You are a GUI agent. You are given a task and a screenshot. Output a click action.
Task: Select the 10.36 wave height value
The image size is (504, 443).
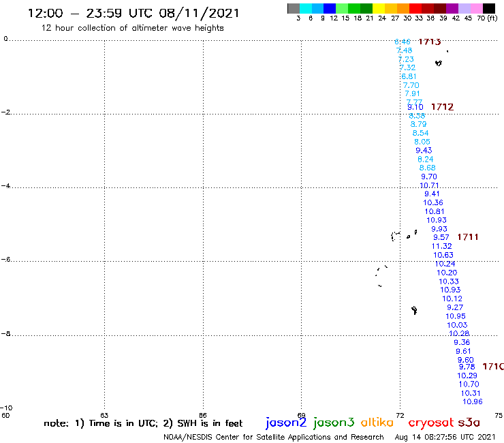click(x=433, y=202)
